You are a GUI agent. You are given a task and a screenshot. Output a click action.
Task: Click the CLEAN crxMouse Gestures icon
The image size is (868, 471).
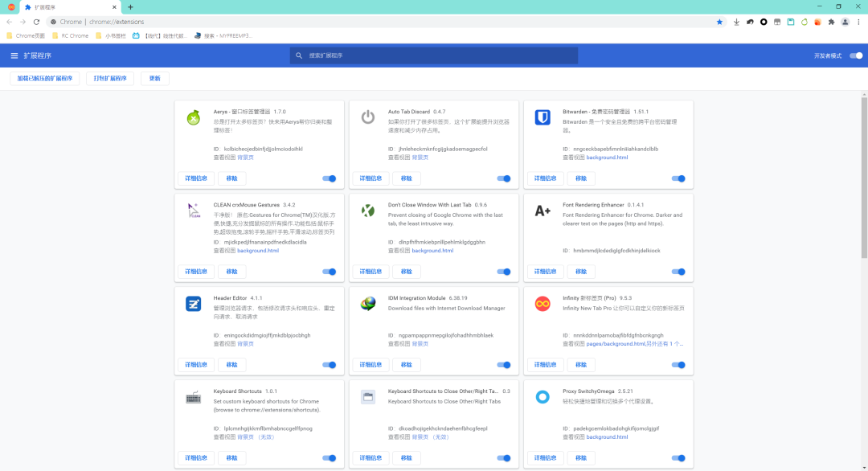pyautogui.click(x=193, y=211)
